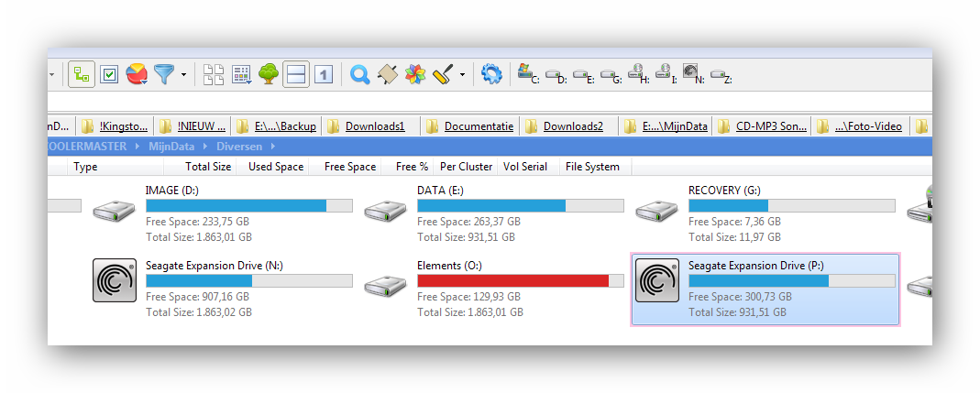Toggle the single pane '1' icon

(323, 75)
